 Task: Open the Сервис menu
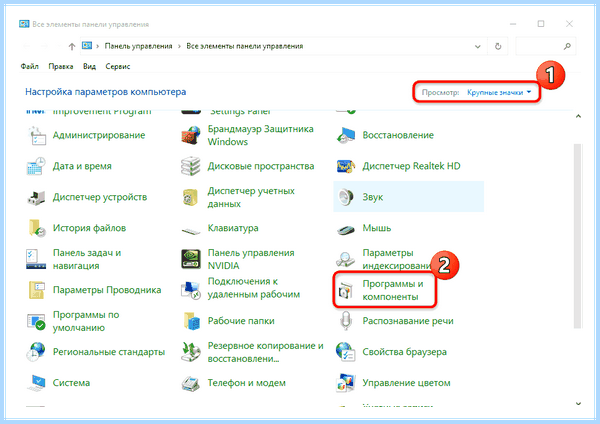coord(118,67)
